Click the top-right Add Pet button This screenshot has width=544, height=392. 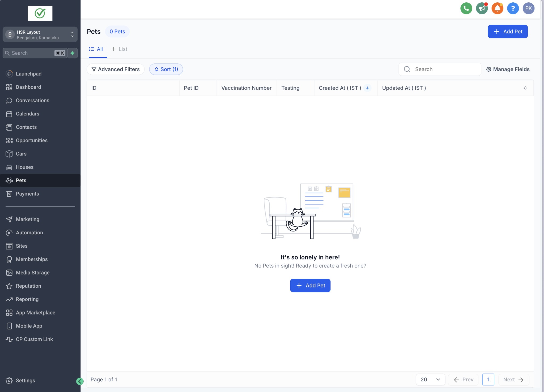pyautogui.click(x=508, y=32)
